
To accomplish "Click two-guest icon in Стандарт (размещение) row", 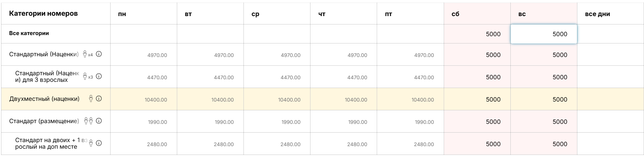I will coord(89,121).
